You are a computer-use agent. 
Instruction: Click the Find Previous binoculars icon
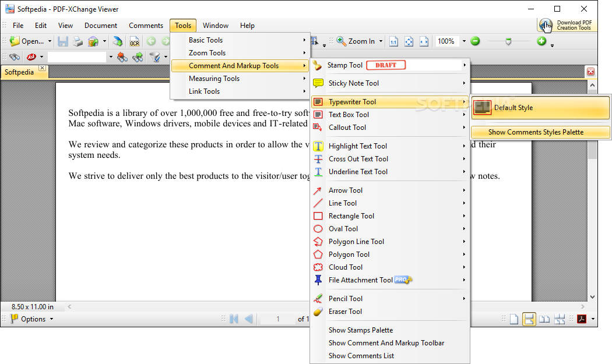point(122,57)
